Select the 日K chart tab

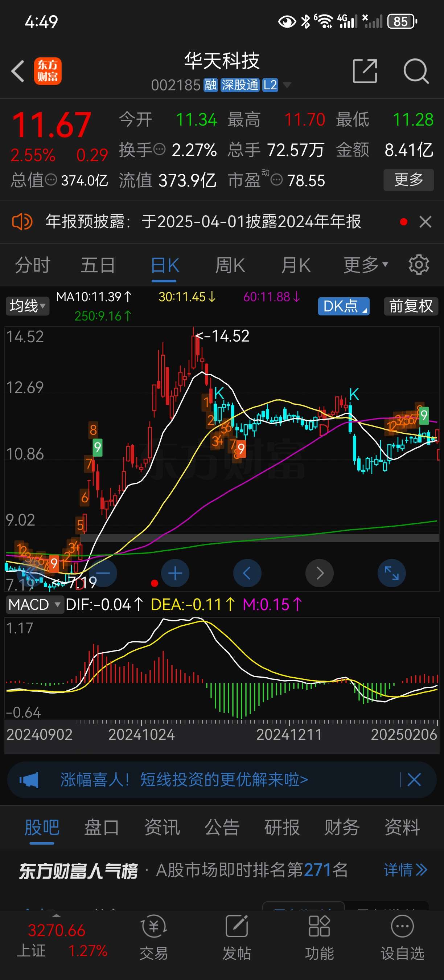(165, 265)
